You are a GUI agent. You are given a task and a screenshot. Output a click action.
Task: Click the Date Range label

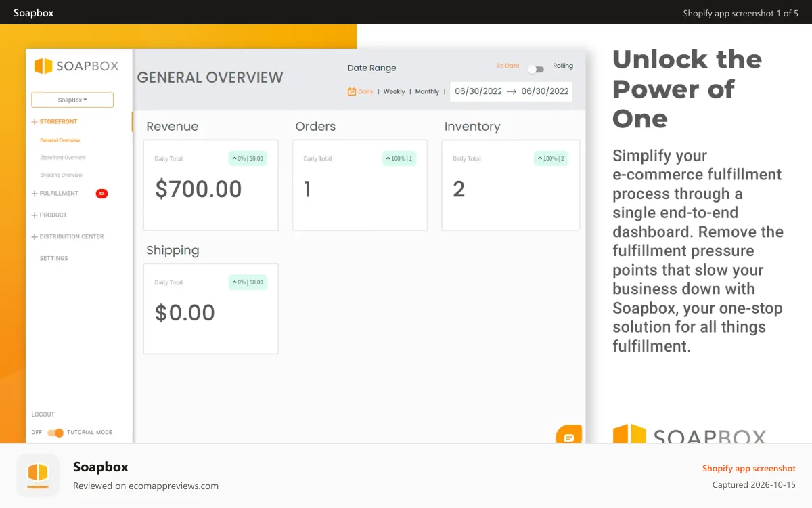click(371, 68)
